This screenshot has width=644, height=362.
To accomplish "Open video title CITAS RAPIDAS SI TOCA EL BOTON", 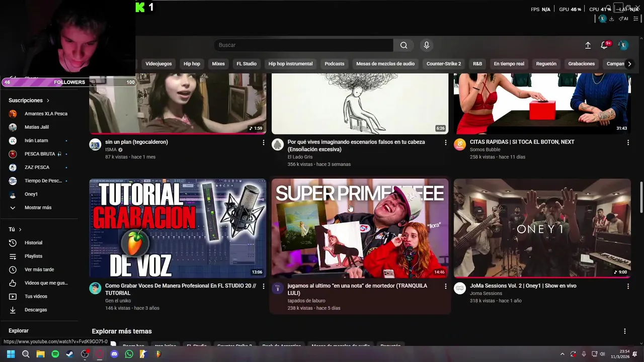I will pyautogui.click(x=522, y=142).
